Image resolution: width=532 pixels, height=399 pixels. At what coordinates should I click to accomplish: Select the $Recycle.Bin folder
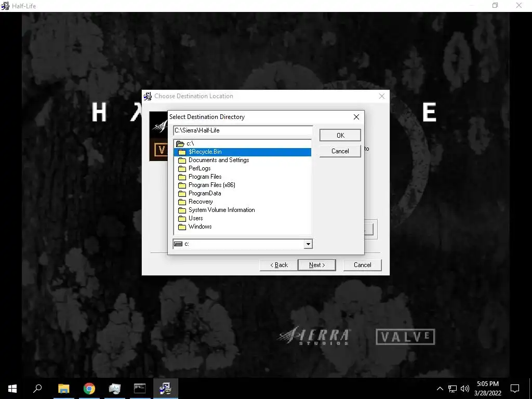coord(242,152)
